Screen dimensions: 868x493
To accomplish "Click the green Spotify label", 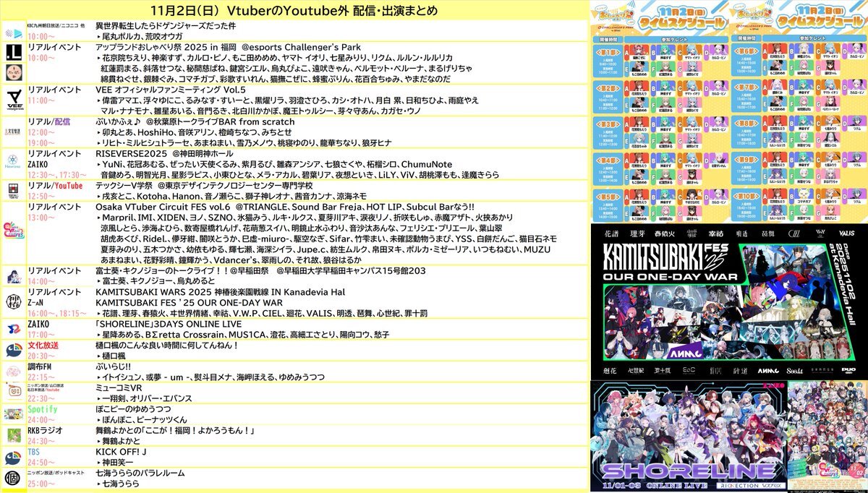I will pos(42,409).
